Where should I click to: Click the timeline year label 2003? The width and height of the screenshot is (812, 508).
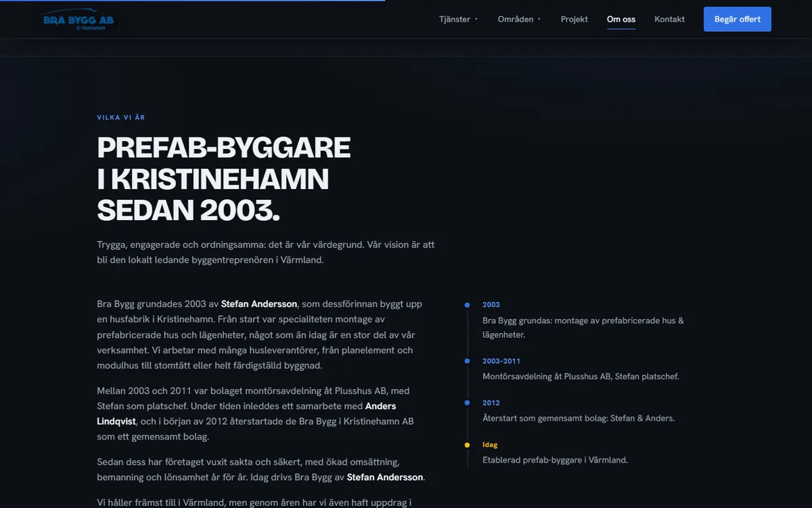pos(491,305)
